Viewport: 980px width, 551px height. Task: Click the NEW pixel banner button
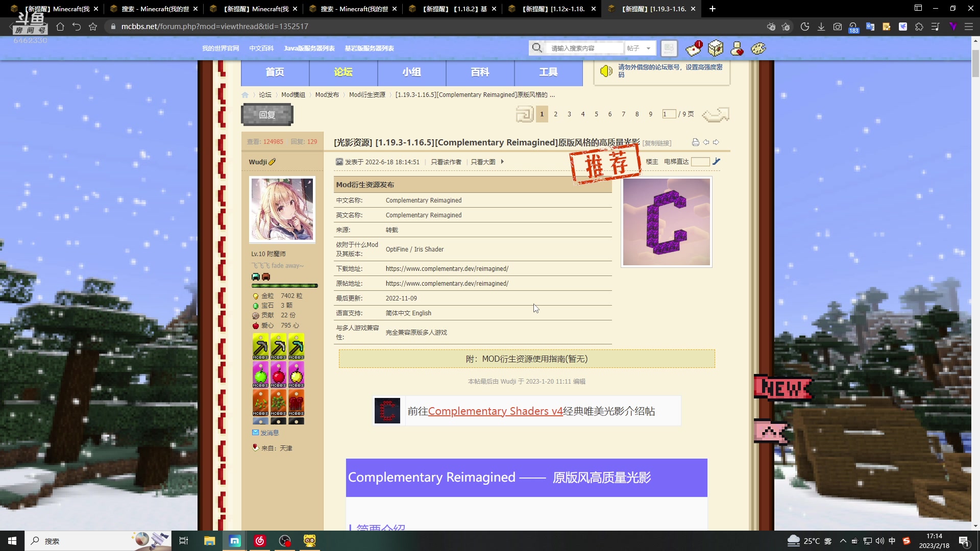[783, 389]
